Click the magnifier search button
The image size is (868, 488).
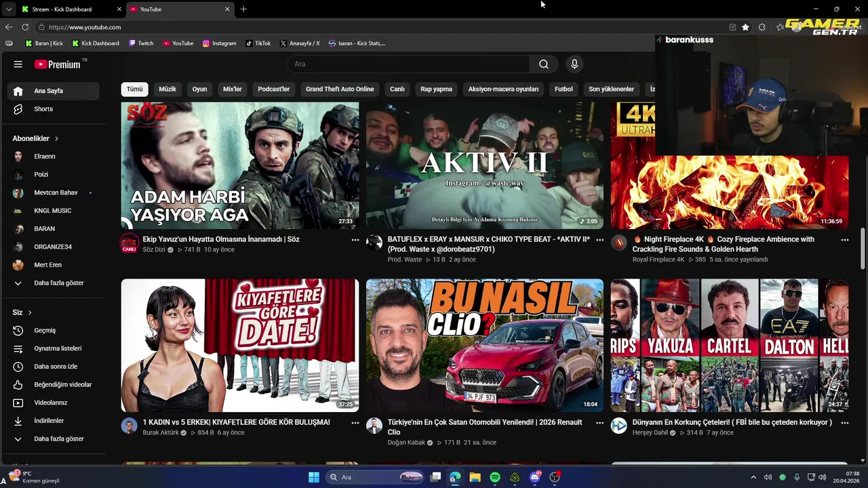pos(544,64)
